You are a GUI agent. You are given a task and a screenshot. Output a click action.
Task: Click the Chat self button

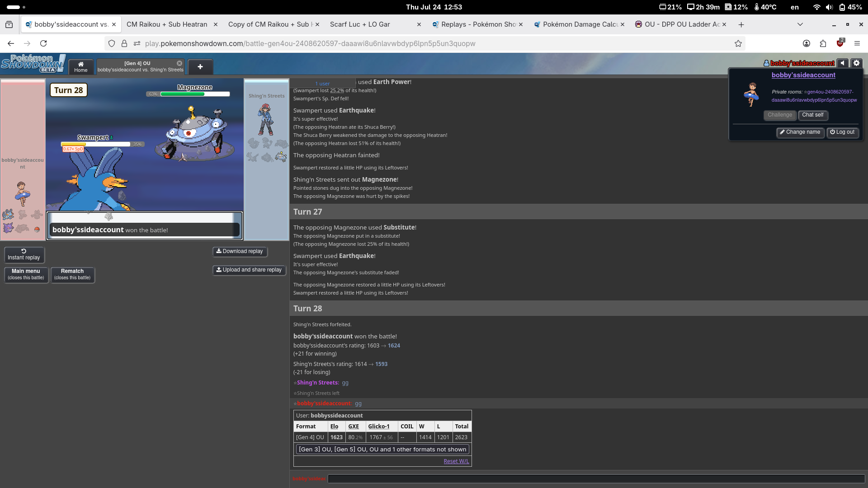pyautogui.click(x=813, y=115)
